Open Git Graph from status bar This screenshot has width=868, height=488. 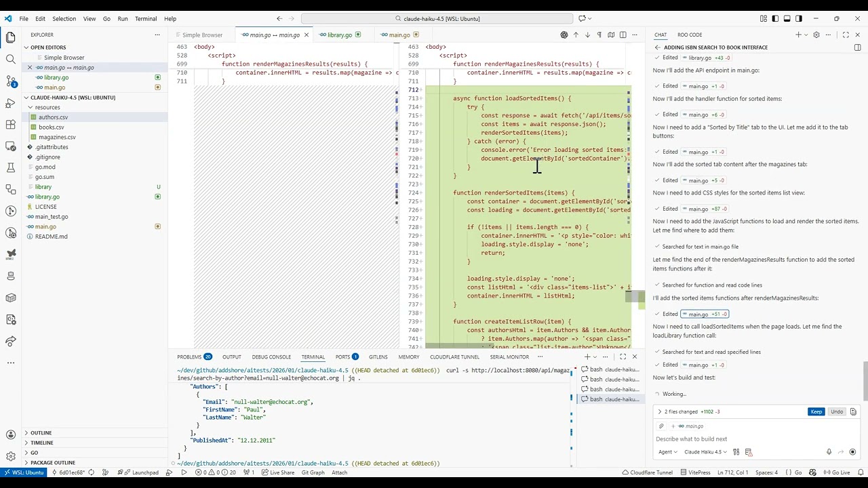(313, 472)
